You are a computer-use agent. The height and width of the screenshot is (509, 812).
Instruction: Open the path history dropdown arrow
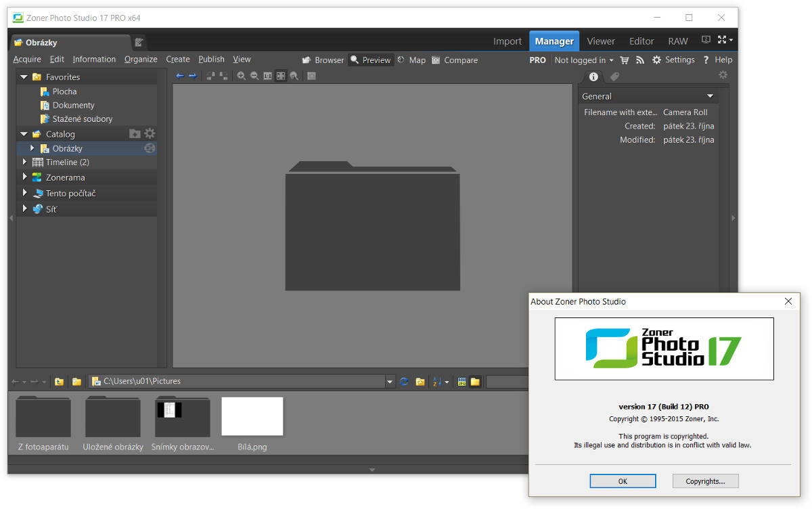point(390,382)
